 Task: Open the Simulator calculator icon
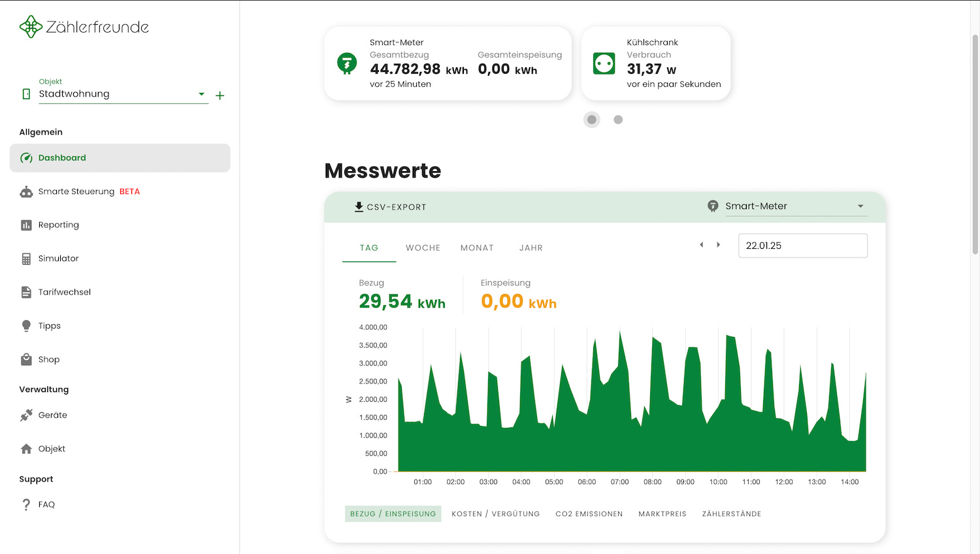26,259
